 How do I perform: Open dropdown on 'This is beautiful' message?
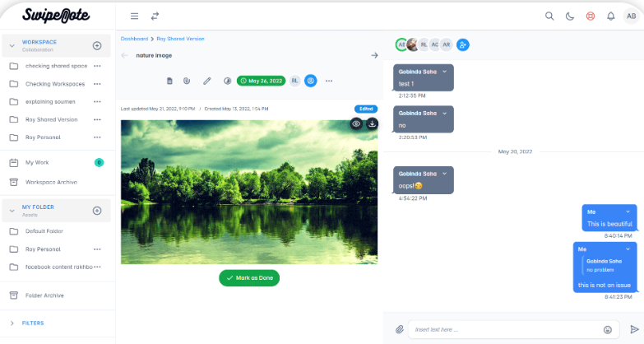point(628,212)
